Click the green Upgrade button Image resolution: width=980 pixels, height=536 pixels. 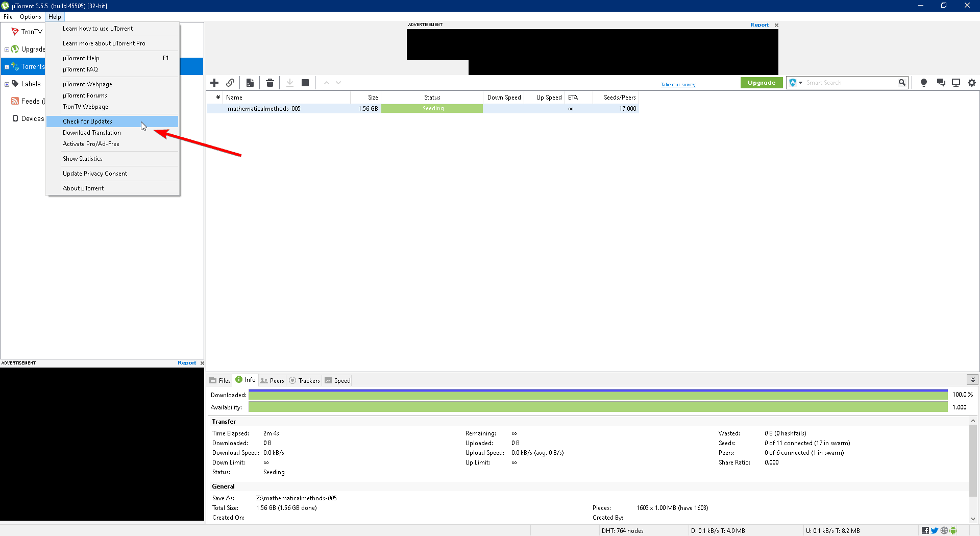[762, 83]
